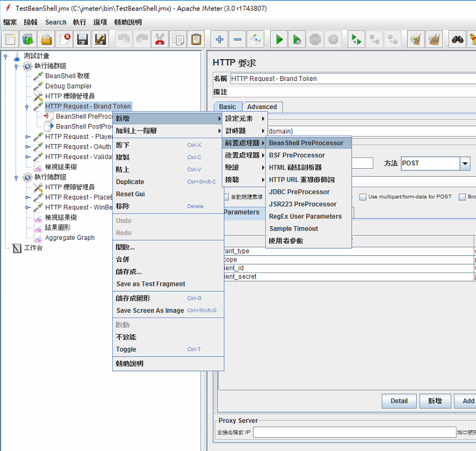
Task: Open the 檔案 menu
Action: click(10, 22)
